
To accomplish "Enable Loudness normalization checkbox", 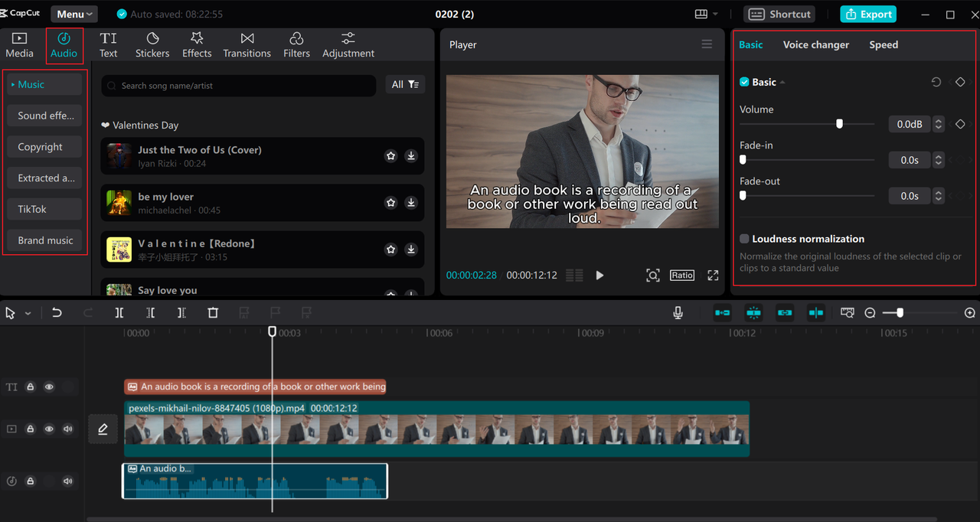I will (x=744, y=239).
